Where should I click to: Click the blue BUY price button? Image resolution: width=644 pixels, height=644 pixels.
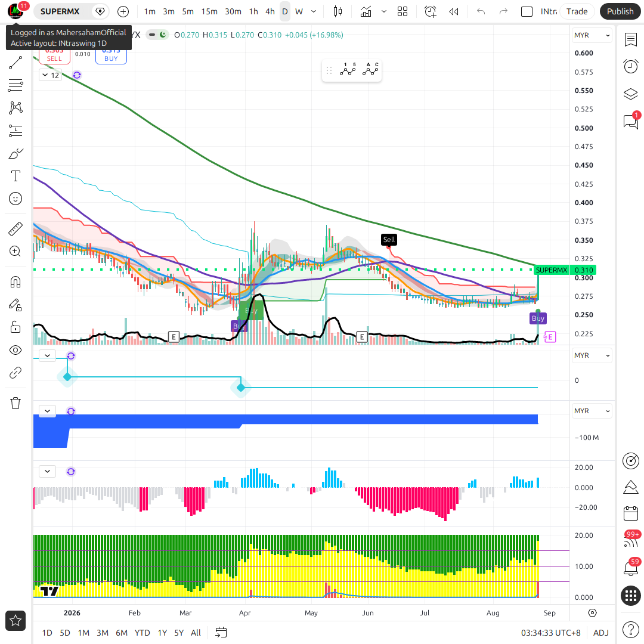(111, 57)
